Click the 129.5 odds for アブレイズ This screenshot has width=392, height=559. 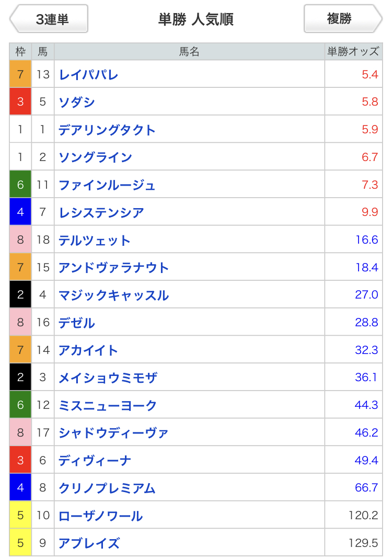point(363,543)
